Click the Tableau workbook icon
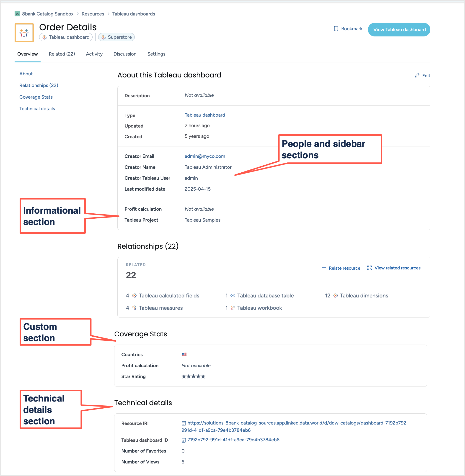Screen dimensions: 465x476 click(233, 308)
